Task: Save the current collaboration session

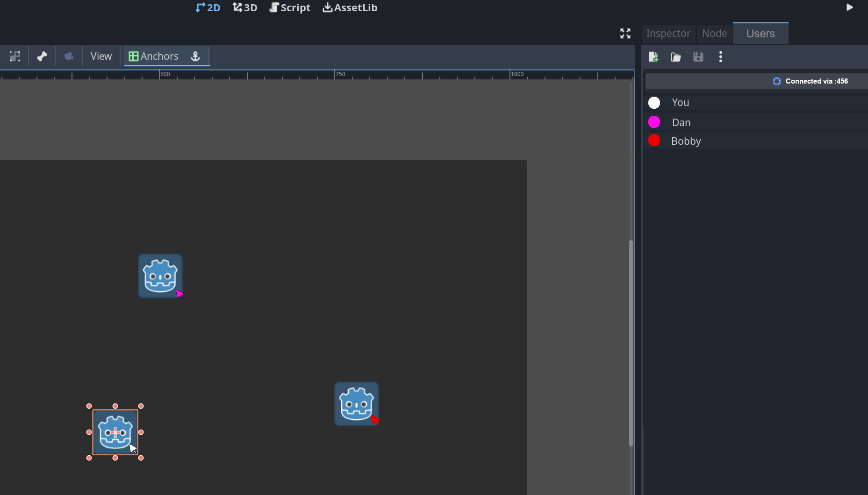Action: [x=698, y=57]
